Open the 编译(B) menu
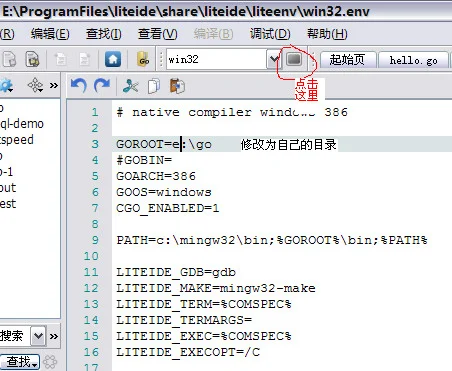 [x=213, y=34]
